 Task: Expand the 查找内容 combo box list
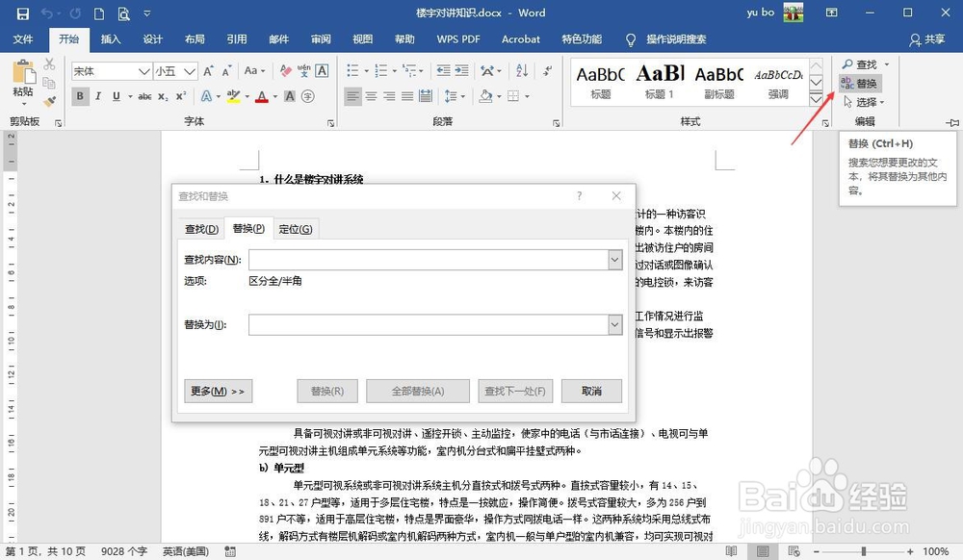click(x=615, y=260)
